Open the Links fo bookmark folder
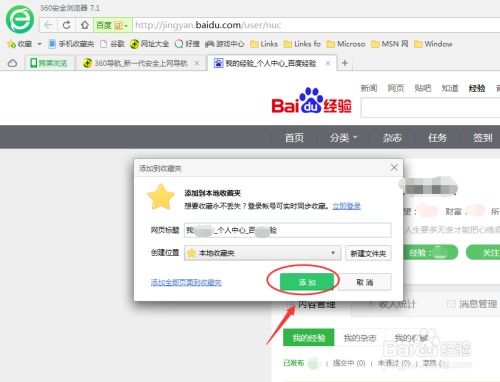This screenshot has width=500, height=382. [x=302, y=44]
